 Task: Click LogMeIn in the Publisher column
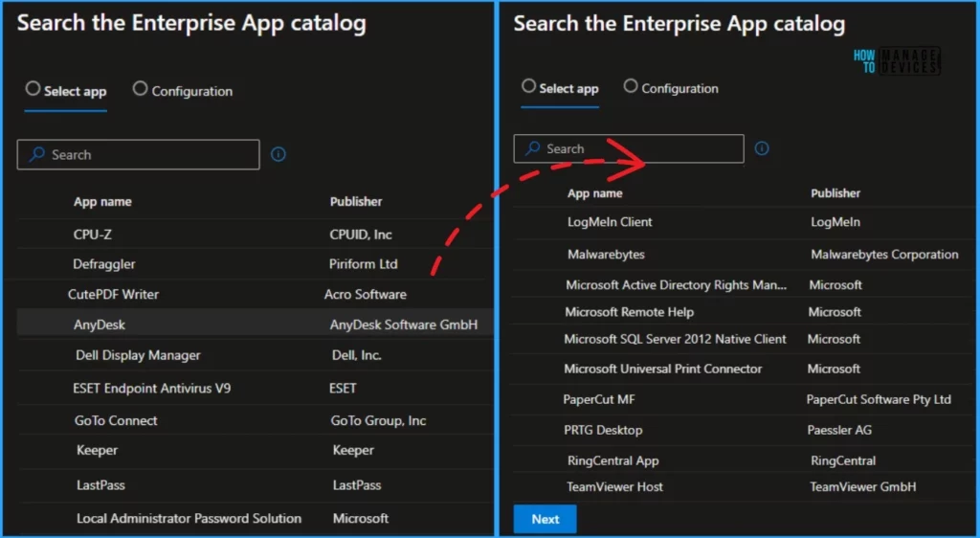[835, 222]
